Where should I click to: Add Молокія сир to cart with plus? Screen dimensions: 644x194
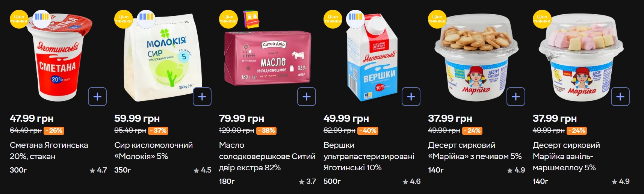click(202, 97)
